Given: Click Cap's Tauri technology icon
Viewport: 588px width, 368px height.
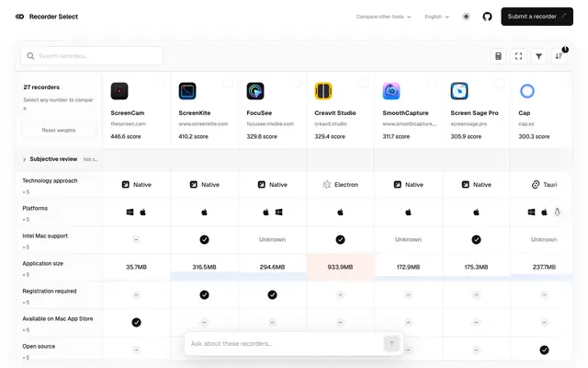Looking at the screenshot, I should point(536,184).
